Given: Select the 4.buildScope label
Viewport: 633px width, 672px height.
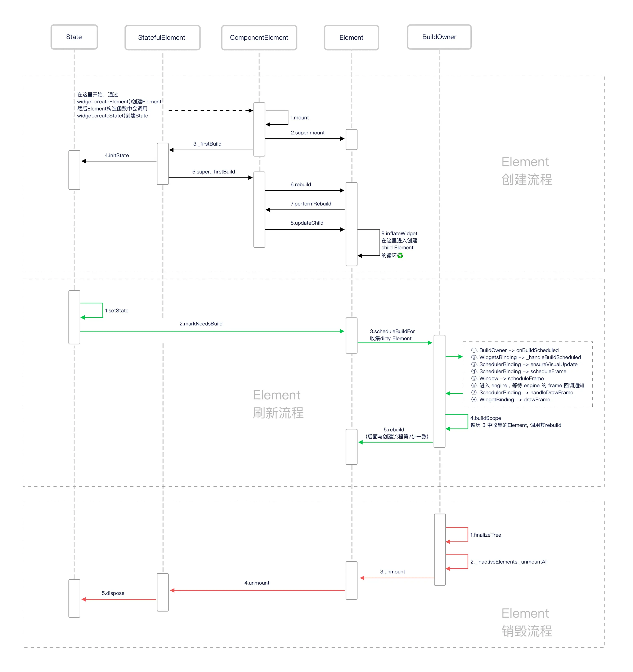Looking at the screenshot, I should 486,418.
